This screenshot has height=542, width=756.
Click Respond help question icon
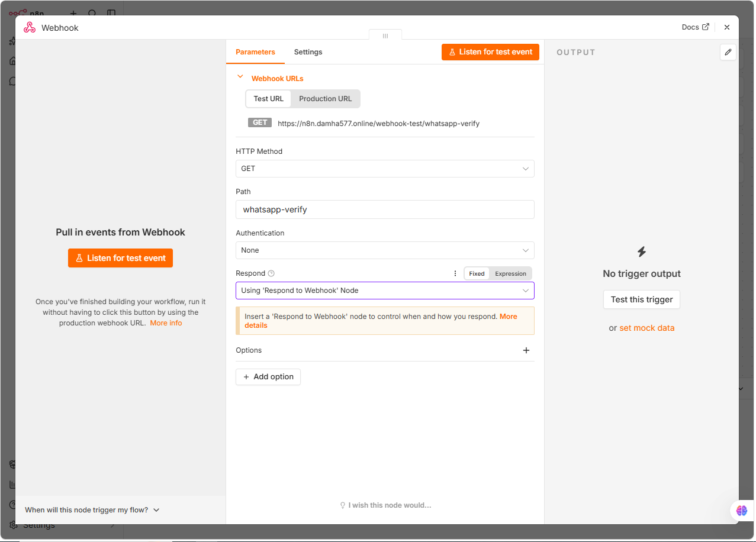tap(271, 273)
